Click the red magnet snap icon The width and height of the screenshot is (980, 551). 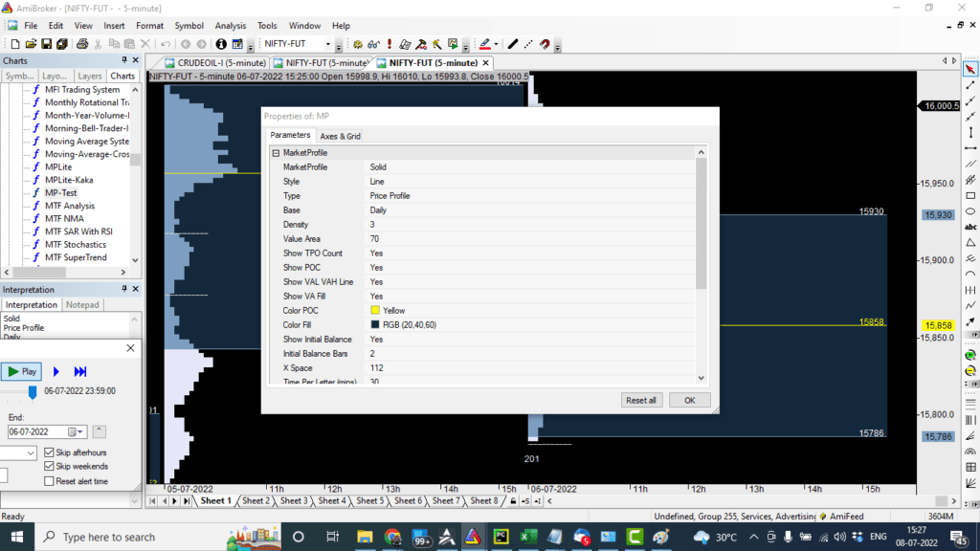tap(545, 44)
